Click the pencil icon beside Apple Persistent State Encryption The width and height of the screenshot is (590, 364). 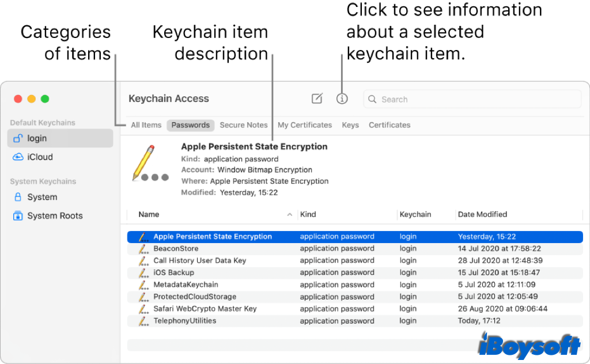pos(143,237)
